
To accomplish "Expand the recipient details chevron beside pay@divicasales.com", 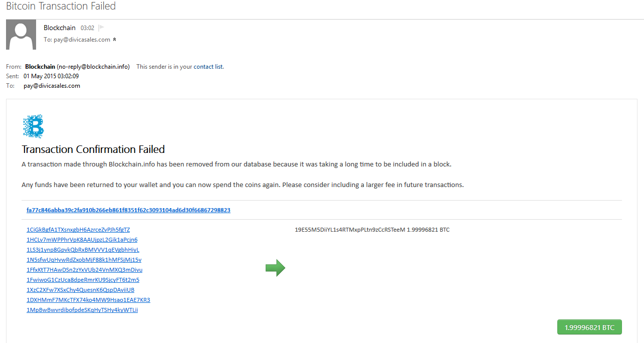I will (x=115, y=40).
